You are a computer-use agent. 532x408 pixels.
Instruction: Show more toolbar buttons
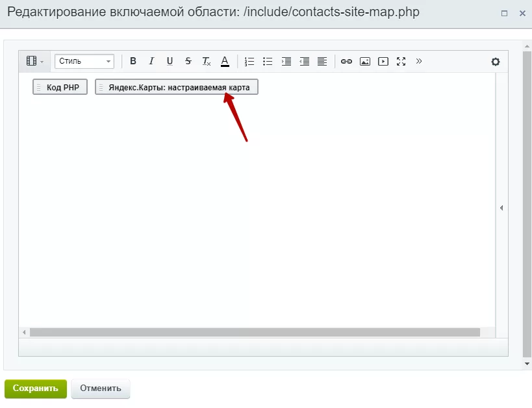point(419,61)
